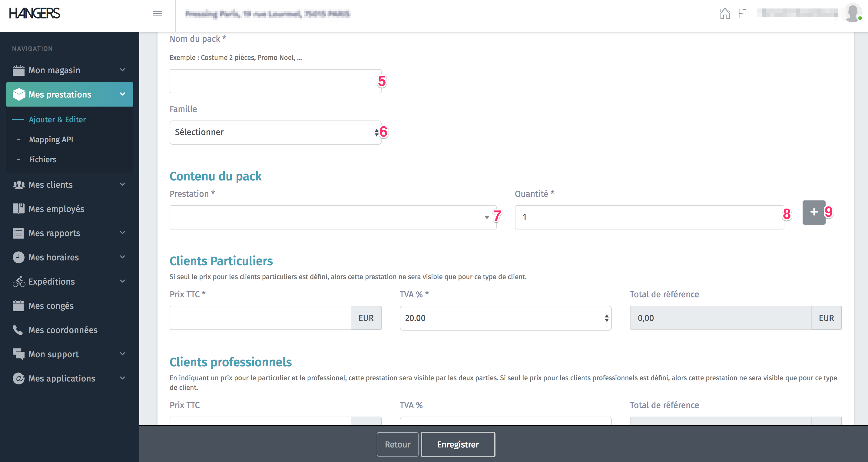Click the Mes coordonnées phone icon

[x=18, y=330]
